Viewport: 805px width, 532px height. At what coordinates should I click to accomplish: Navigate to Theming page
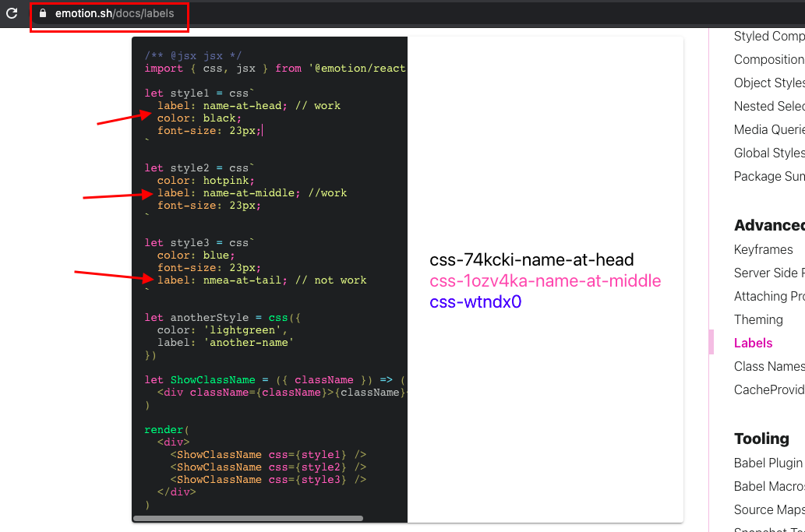[x=758, y=319]
